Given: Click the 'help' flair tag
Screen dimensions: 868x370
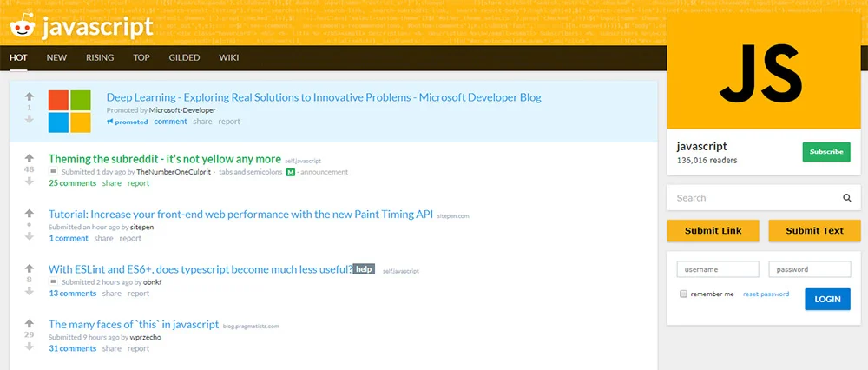Looking at the screenshot, I should (364, 269).
